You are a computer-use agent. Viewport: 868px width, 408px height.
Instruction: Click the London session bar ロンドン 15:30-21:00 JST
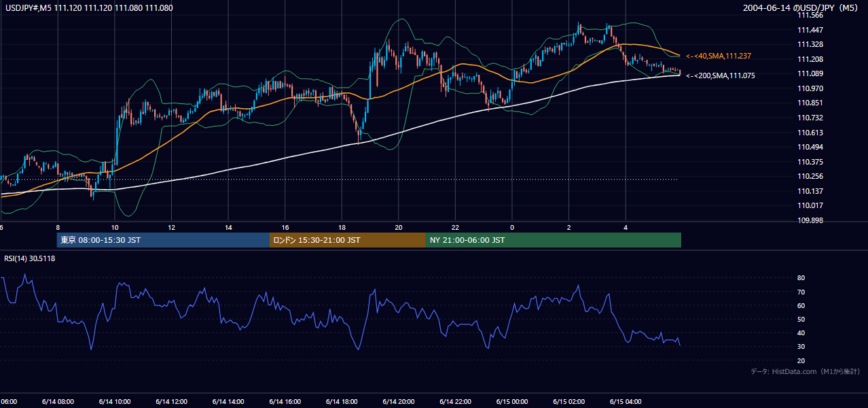tap(348, 240)
